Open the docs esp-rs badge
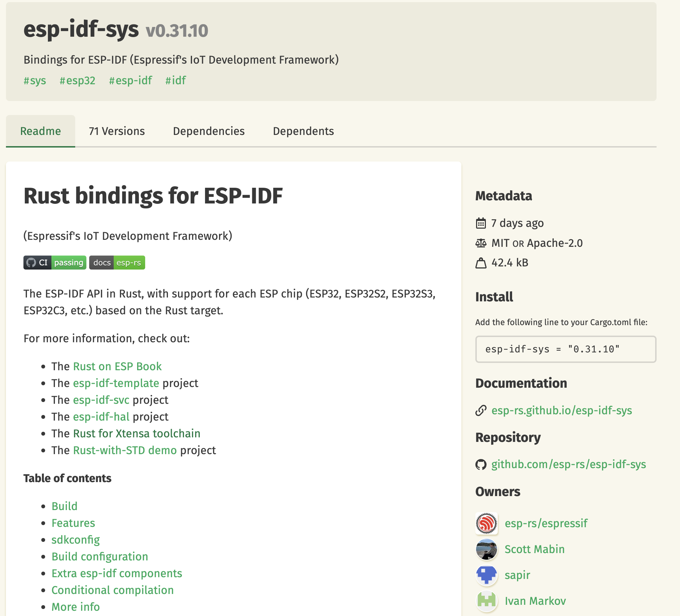680x616 pixels. click(117, 263)
